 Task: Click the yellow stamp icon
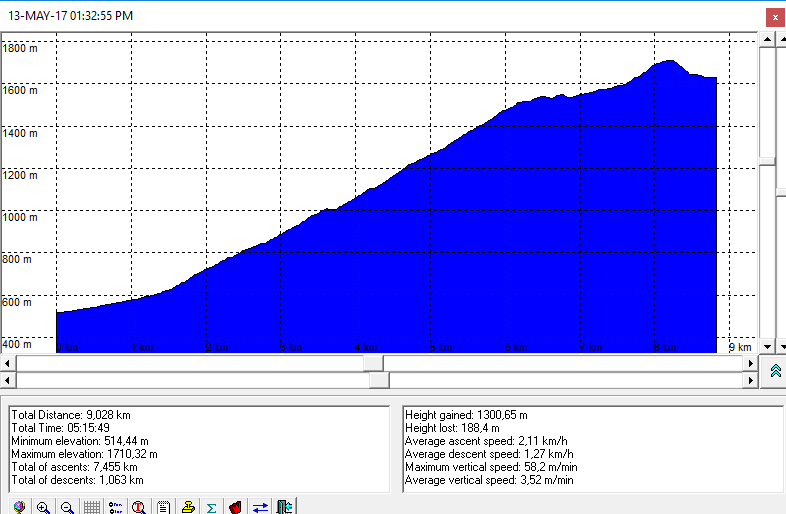pyautogui.click(x=187, y=506)
